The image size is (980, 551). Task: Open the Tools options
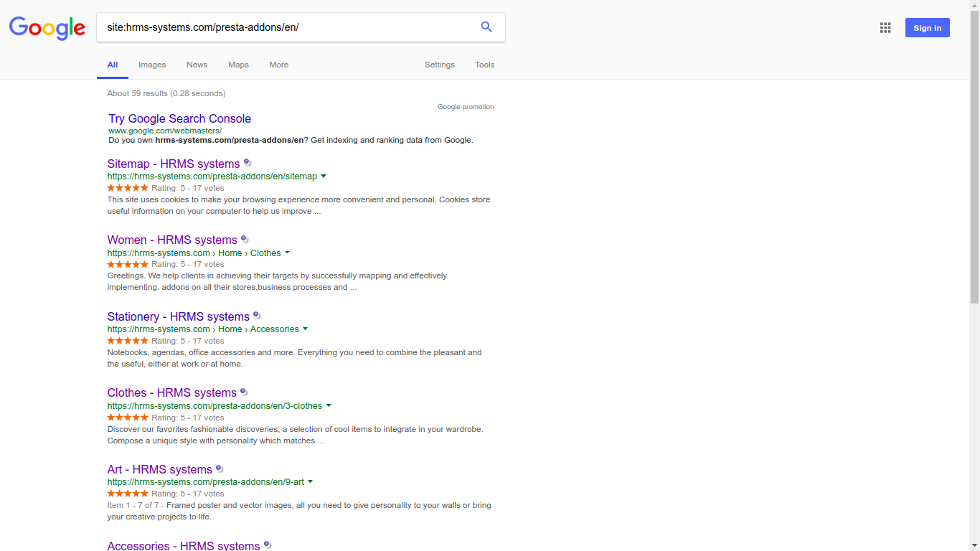click(485, 65)
